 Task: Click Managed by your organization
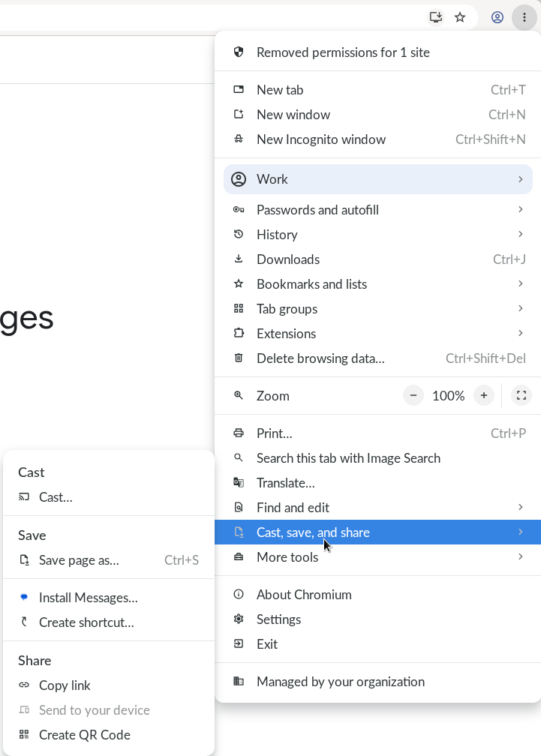pyautogui.click(x=378, y=682)
